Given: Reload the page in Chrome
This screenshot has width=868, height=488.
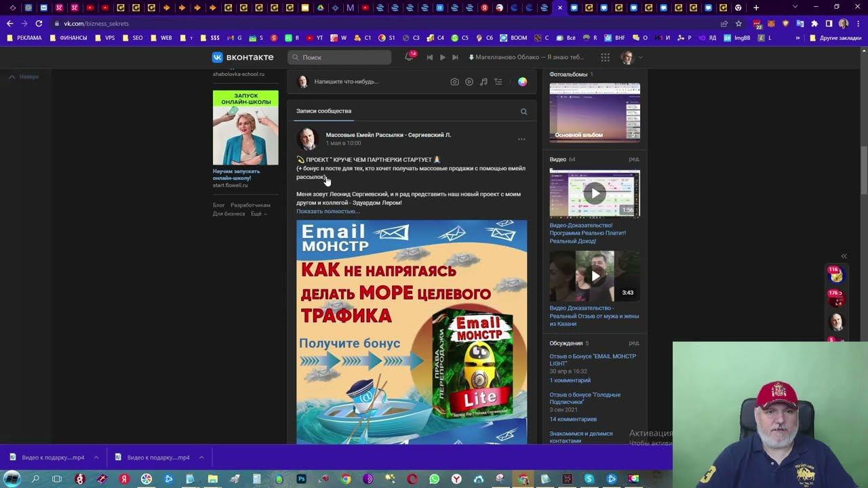Looking at the screenshot, I should point(39,23).
